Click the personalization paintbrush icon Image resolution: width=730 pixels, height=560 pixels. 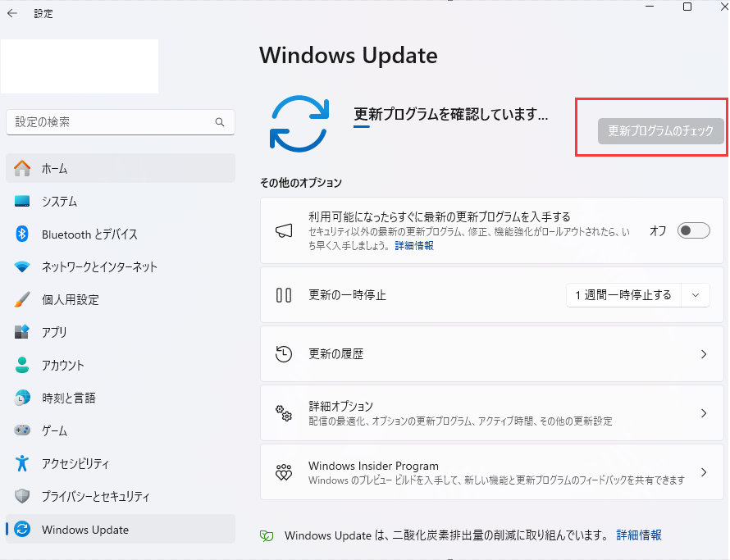point(22,299)
